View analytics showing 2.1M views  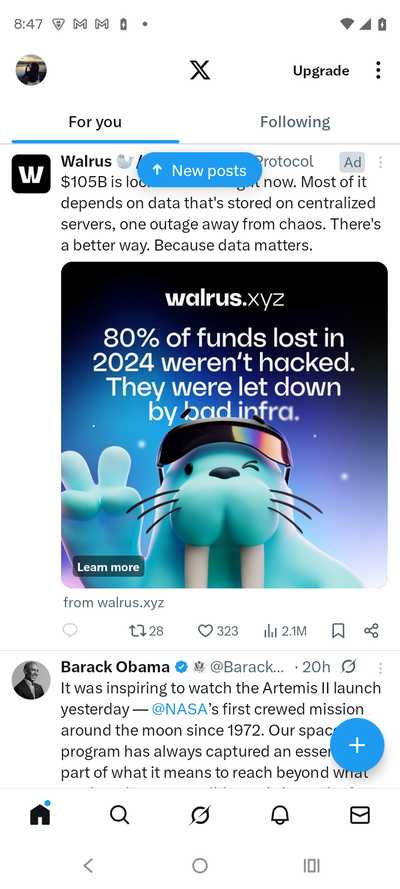pyautogui.click(x=285, y=631)
